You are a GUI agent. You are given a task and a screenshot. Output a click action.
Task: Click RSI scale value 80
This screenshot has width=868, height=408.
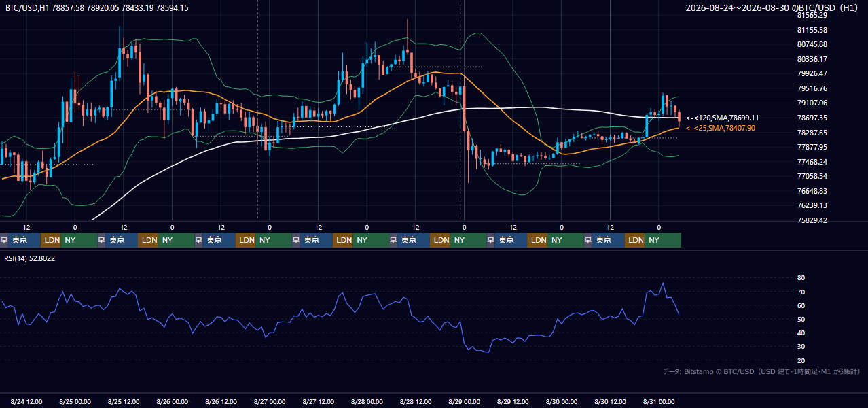point(801,278)
